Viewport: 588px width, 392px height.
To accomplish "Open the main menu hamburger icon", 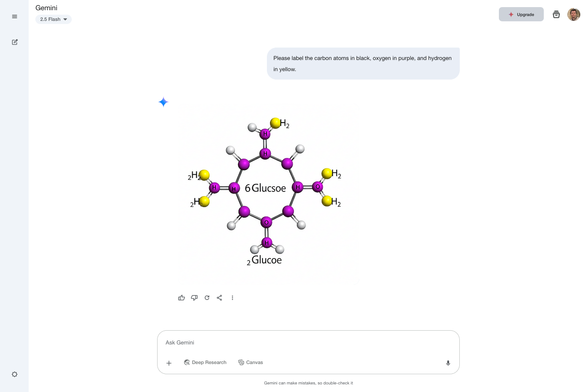I will click(15, 17).
